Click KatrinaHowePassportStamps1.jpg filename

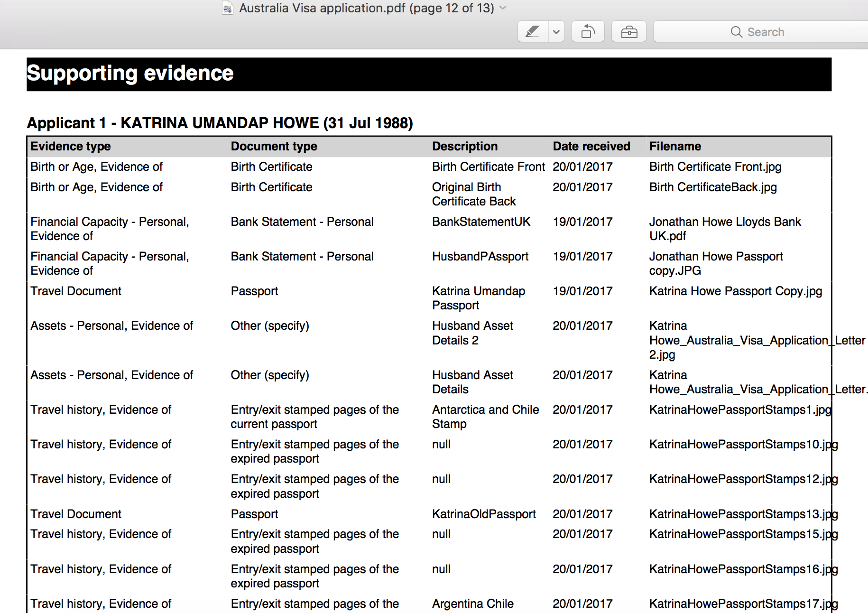[740, 410]
